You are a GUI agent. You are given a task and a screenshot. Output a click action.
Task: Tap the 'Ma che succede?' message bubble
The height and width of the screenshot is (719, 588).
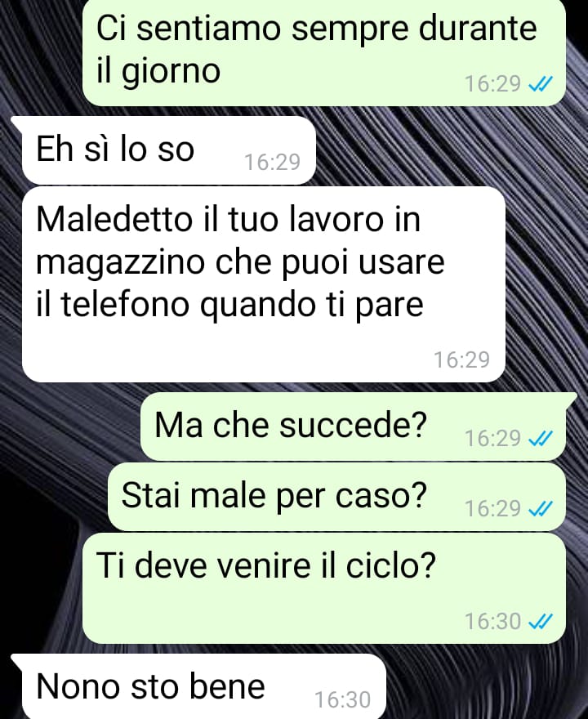coord(353,426)
